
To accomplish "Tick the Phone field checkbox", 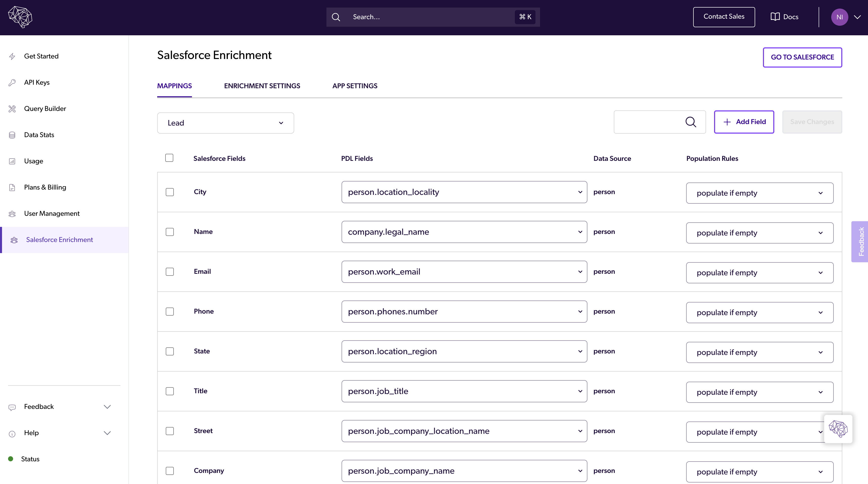I will tap(170, 311).
